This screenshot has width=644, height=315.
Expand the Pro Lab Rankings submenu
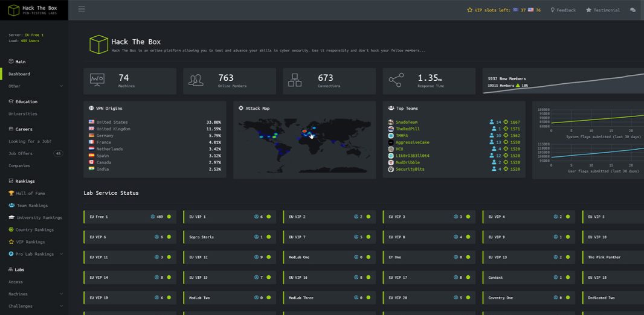coord(61,254)
